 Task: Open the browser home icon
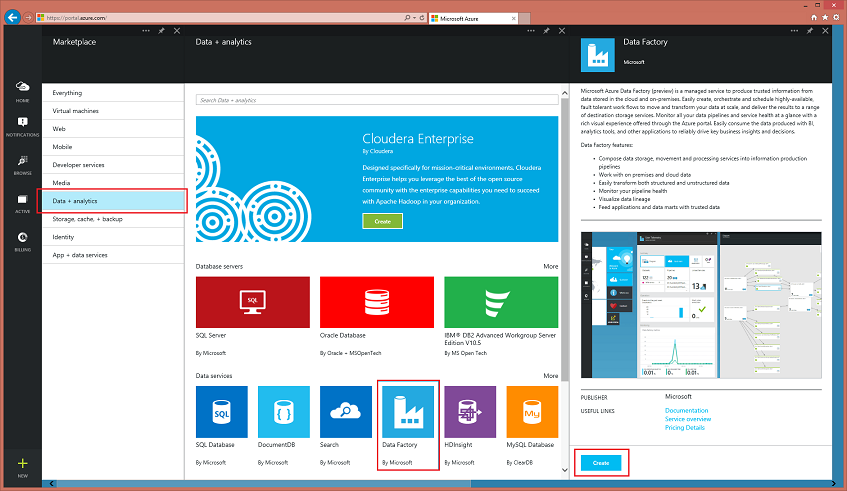coord(814,17)
